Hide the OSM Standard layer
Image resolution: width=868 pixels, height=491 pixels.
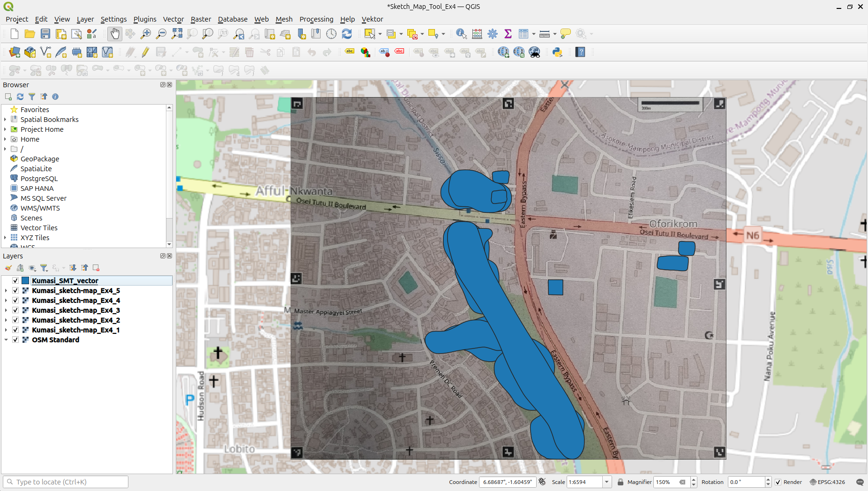click(15, 340)
